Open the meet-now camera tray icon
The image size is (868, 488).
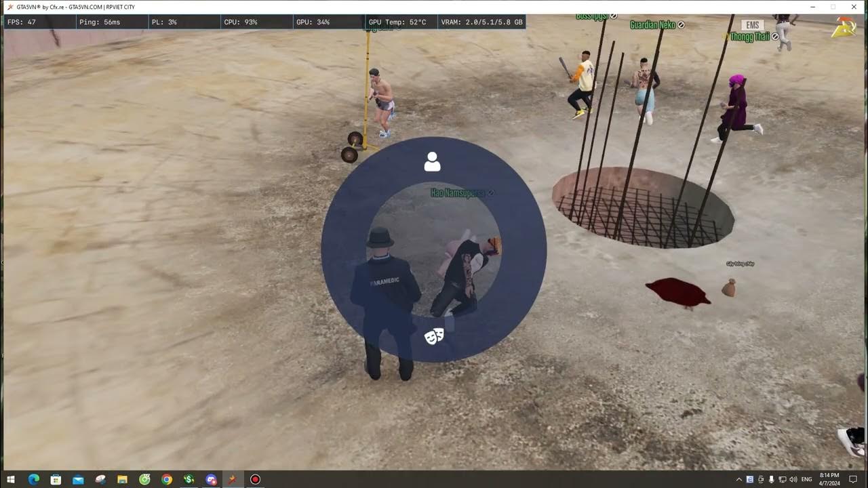tap(760, 479)
